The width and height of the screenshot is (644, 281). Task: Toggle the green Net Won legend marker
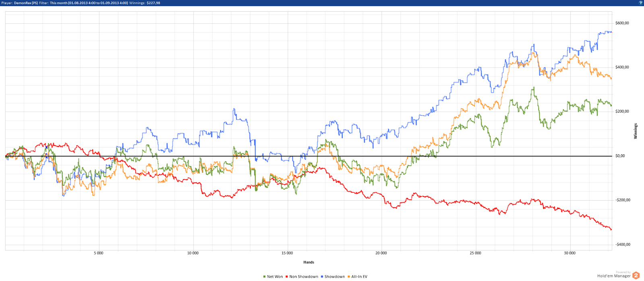pyautogui.click(x=264, y=277)
